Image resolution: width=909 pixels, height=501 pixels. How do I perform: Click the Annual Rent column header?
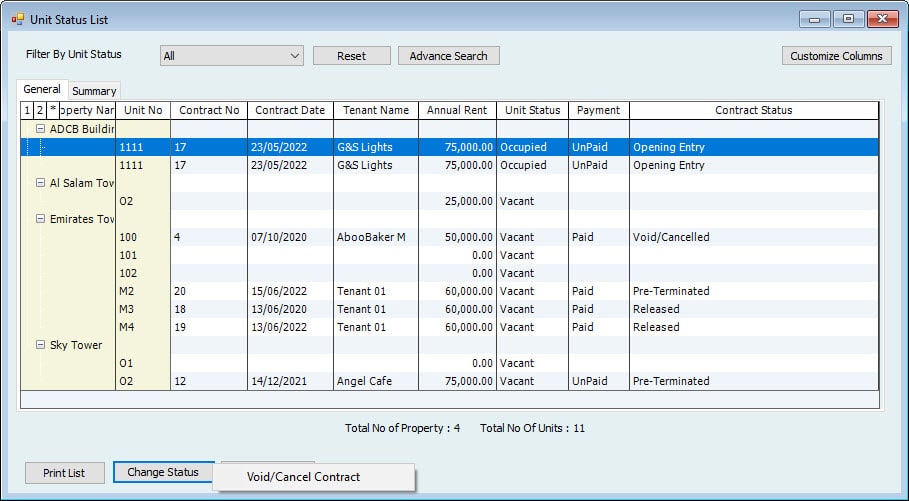(457, 110)
